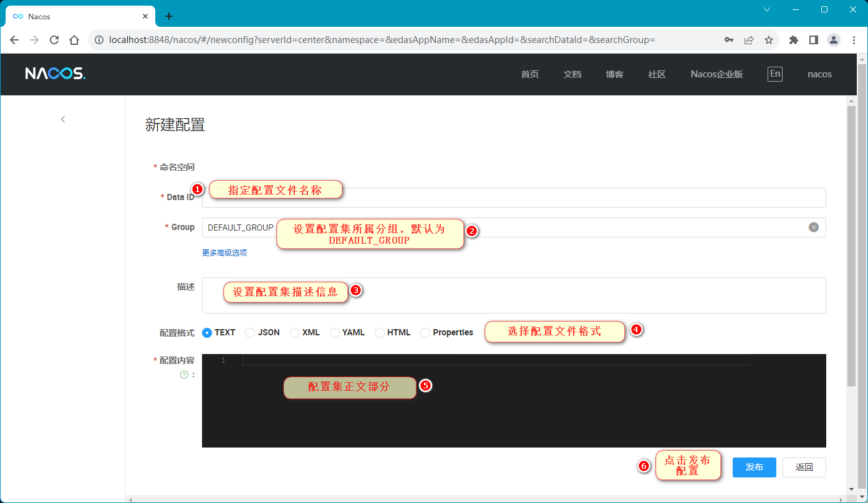Image resolution: width=868 pixels, height=503 pixels.
Task: Click the Nacos logo in header
Action: (x=55, y=74)
